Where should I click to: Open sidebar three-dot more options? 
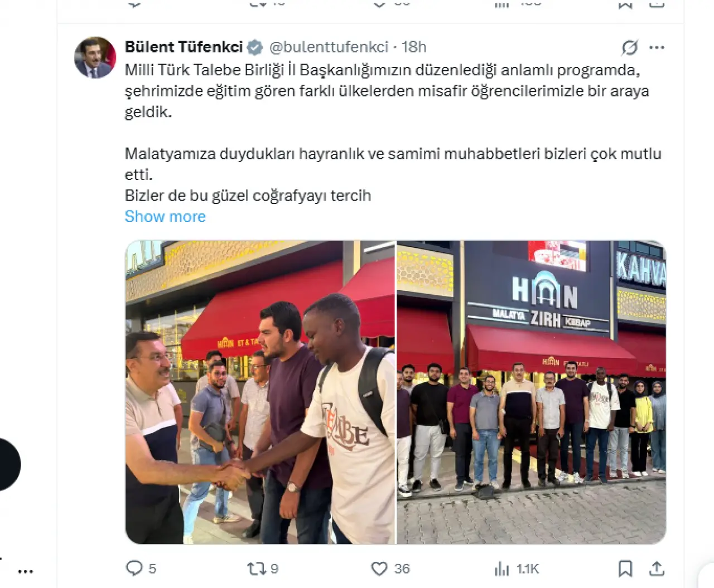(25, 571)
